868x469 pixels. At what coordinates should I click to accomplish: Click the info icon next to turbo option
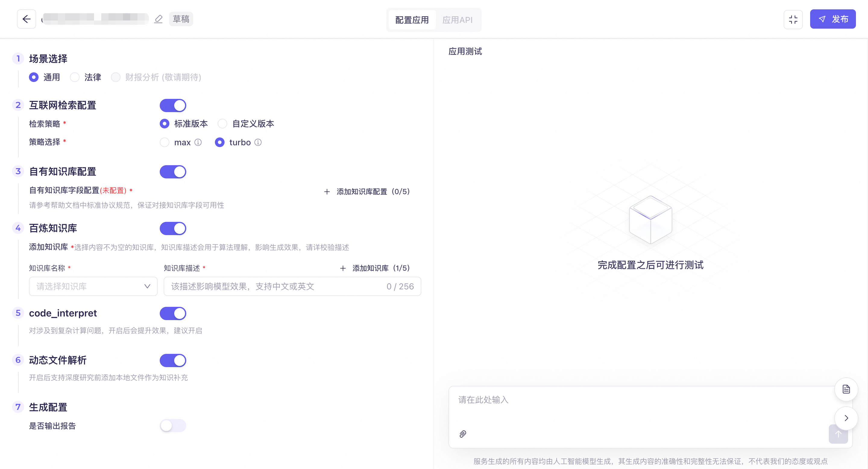pyautogui.click(x=258, y=142)
